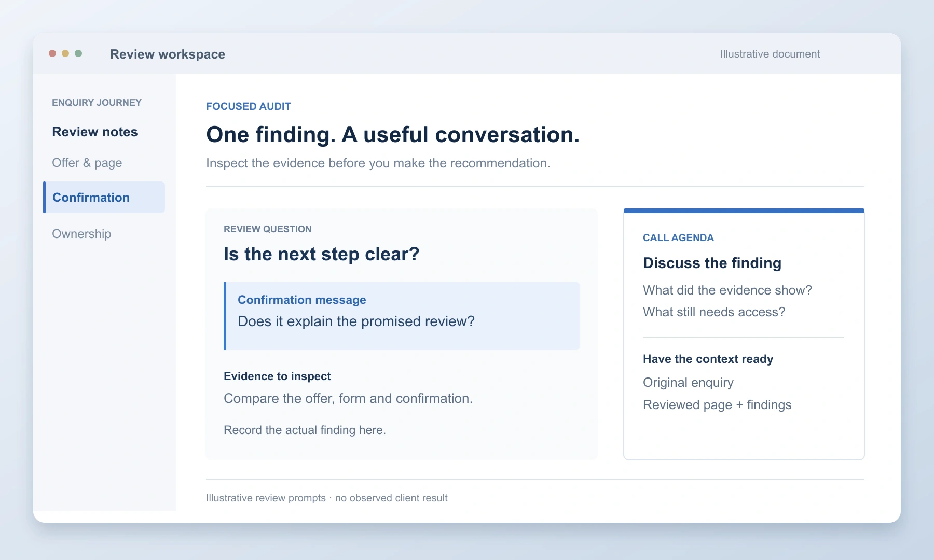Click the ENQUIRY JOURNEY sidebar heading
This screenshot has width=934, height=560.
point(97,103)
